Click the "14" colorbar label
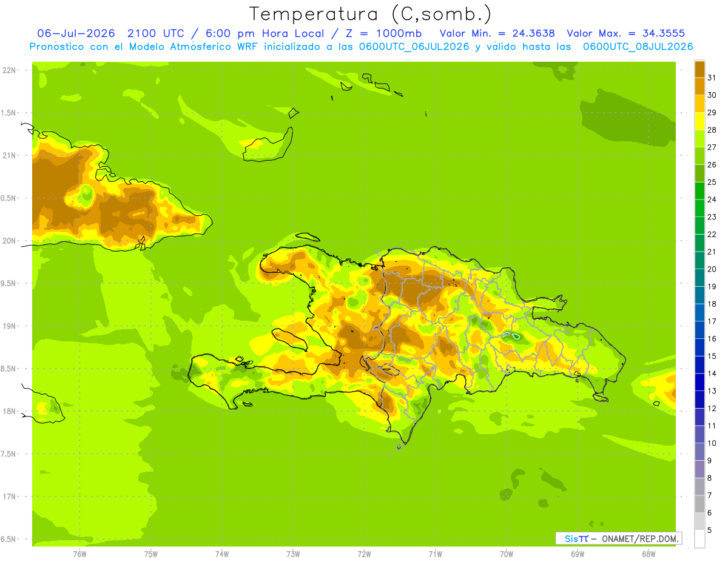 pos(712,373)
